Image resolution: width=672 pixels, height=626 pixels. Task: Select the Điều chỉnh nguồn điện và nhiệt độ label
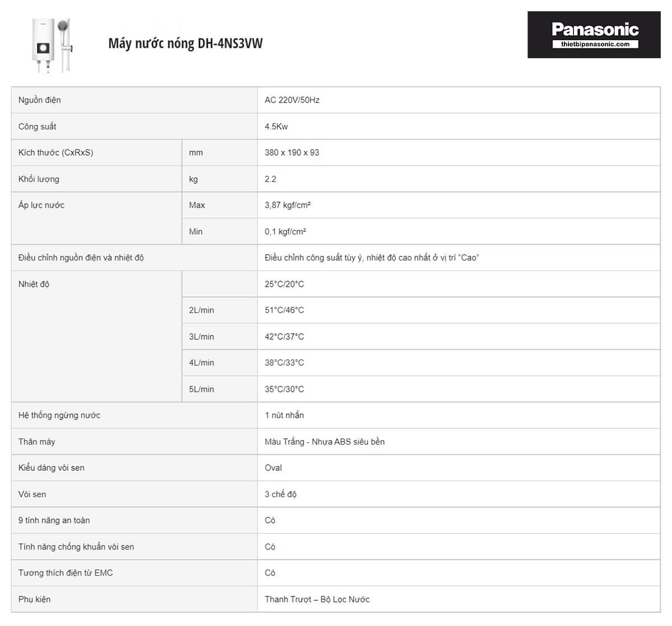[81, 258]
